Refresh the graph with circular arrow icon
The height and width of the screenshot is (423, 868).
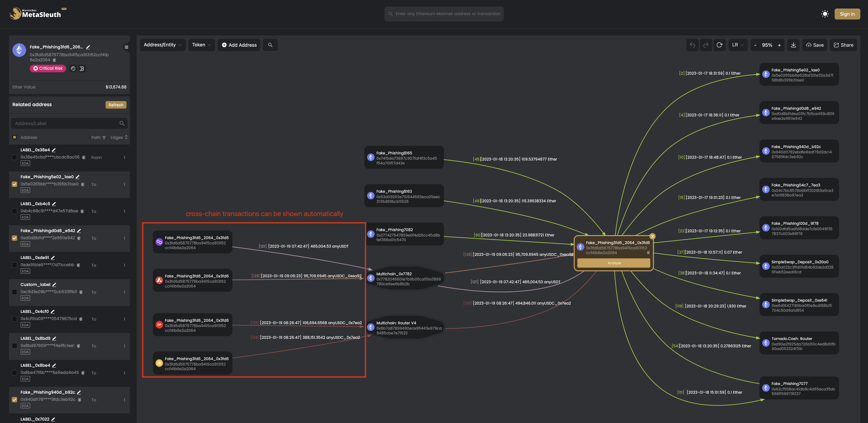point(719,45)
